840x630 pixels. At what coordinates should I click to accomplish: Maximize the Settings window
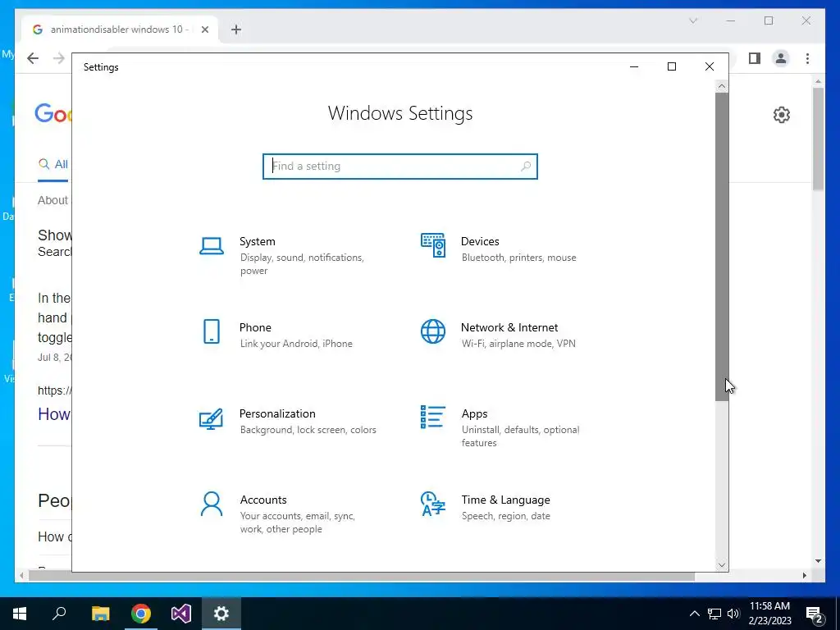[x=672, y=66]
